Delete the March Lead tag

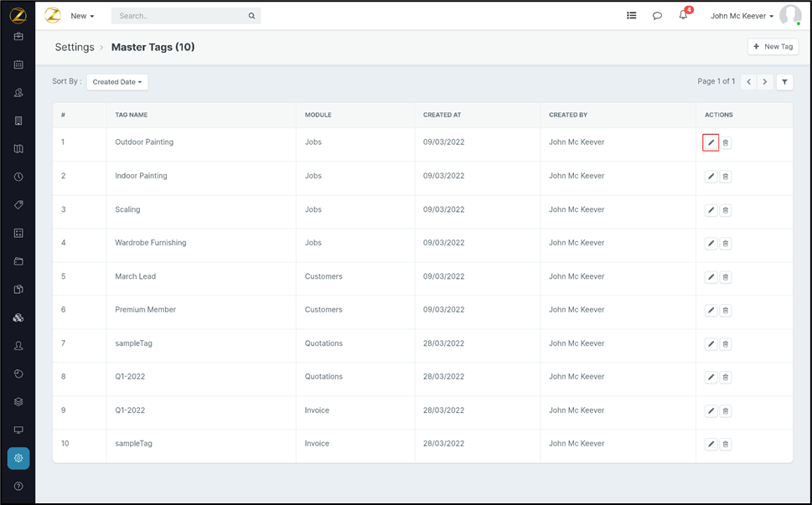[726, 277]
